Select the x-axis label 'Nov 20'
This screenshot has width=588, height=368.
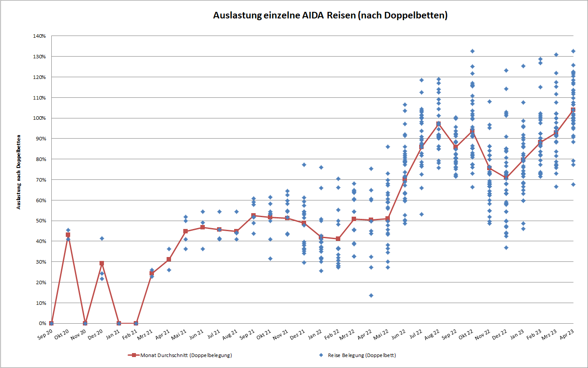78,334
